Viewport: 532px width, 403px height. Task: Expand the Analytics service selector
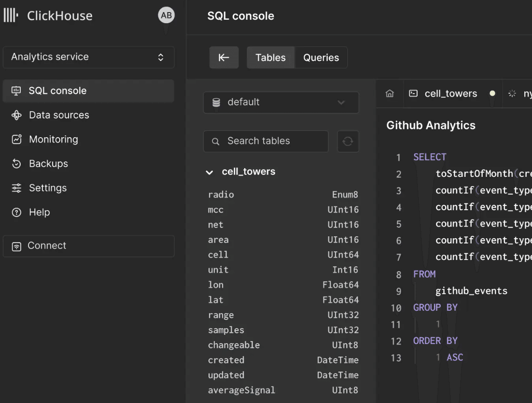[88, 57]
